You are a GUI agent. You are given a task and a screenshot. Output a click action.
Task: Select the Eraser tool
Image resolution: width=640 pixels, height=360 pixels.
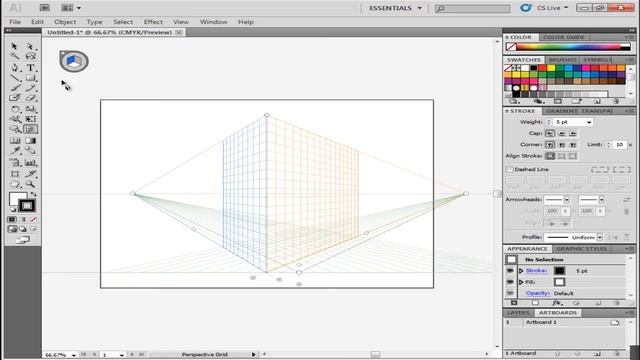[x=30, y=98]
